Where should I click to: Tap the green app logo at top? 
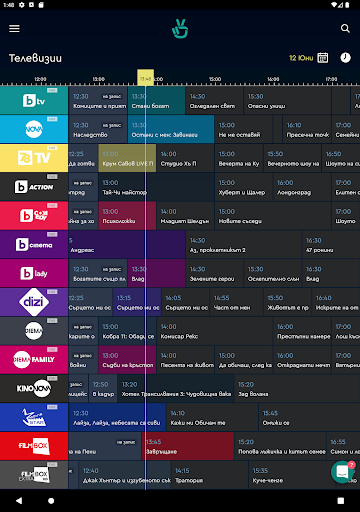[180, 29]
